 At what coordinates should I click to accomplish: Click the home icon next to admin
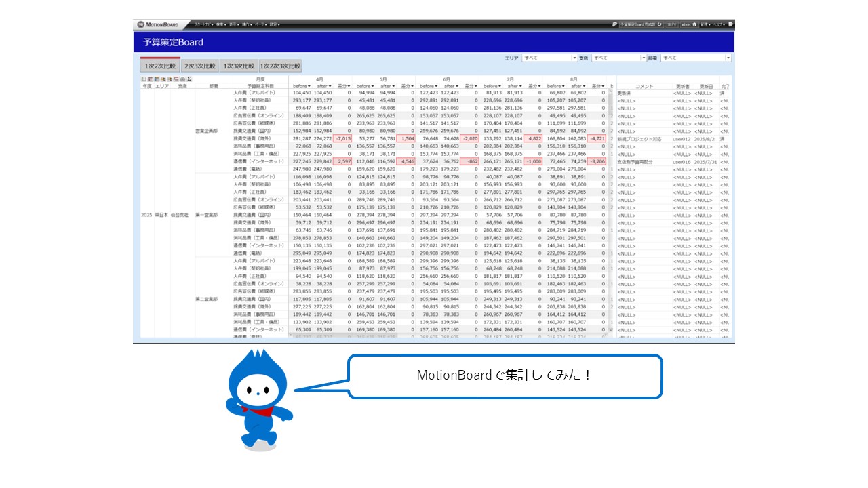[694, 24]
